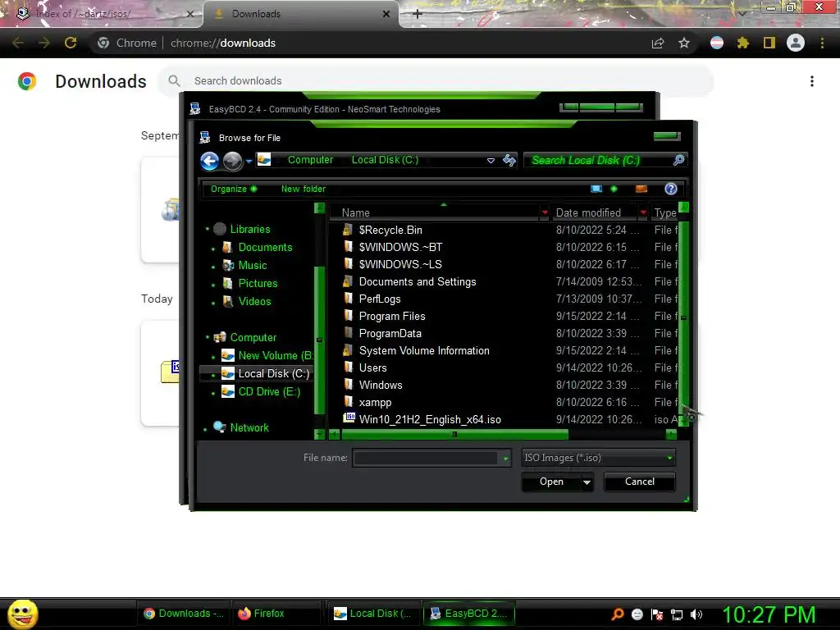
Task: Expand the address bar path dropdown arrow
Action: [x=491, y=160]
